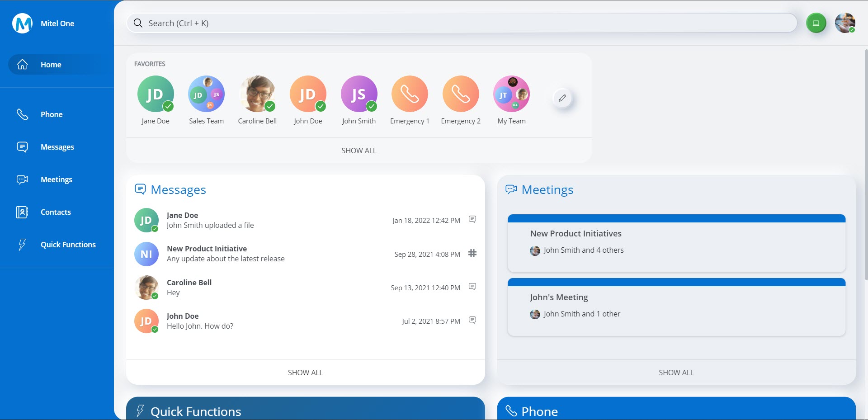Viewport: 868px width, 420px height.
Task: Open Meetings from the left navigation
Action: pyautogui.click(x=56, y=179)
